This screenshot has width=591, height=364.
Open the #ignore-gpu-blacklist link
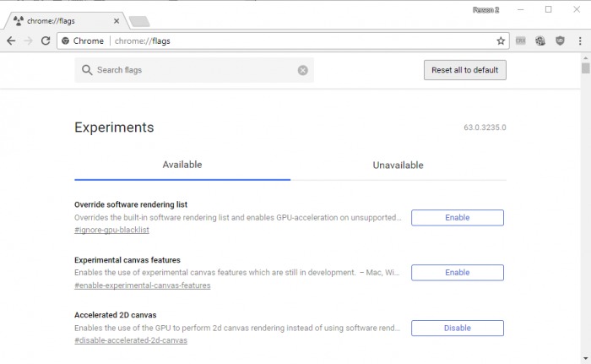(111, 230)
